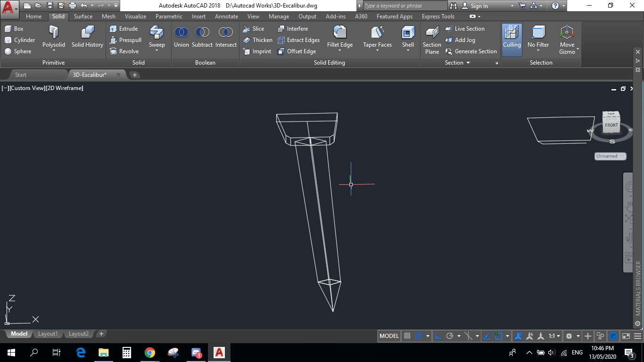Screen dimensions: 644x362
Task: Toggle snap mode dotted grid icon
Action: point(418,336)
